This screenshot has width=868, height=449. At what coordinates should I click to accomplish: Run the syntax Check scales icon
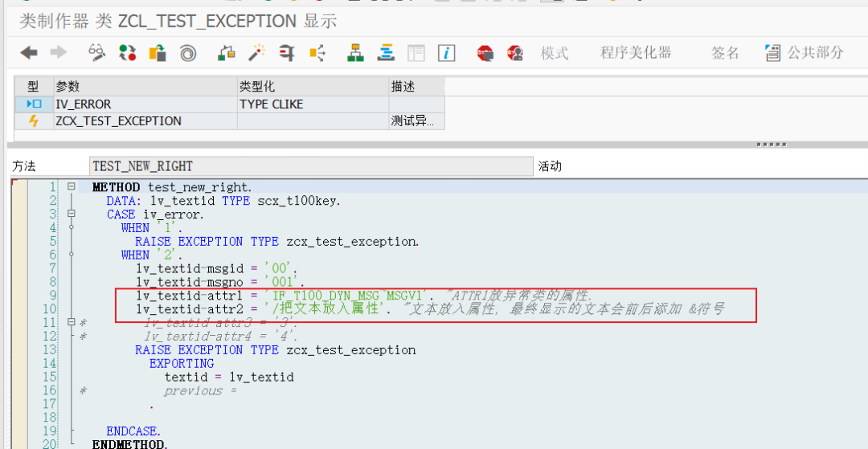(x=227, y=53)
